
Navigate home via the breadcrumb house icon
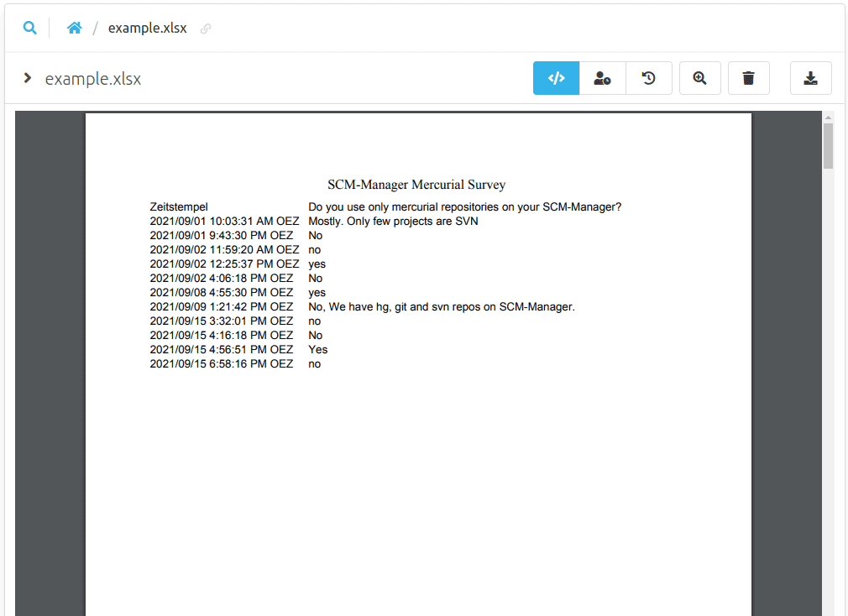[74, 27]
